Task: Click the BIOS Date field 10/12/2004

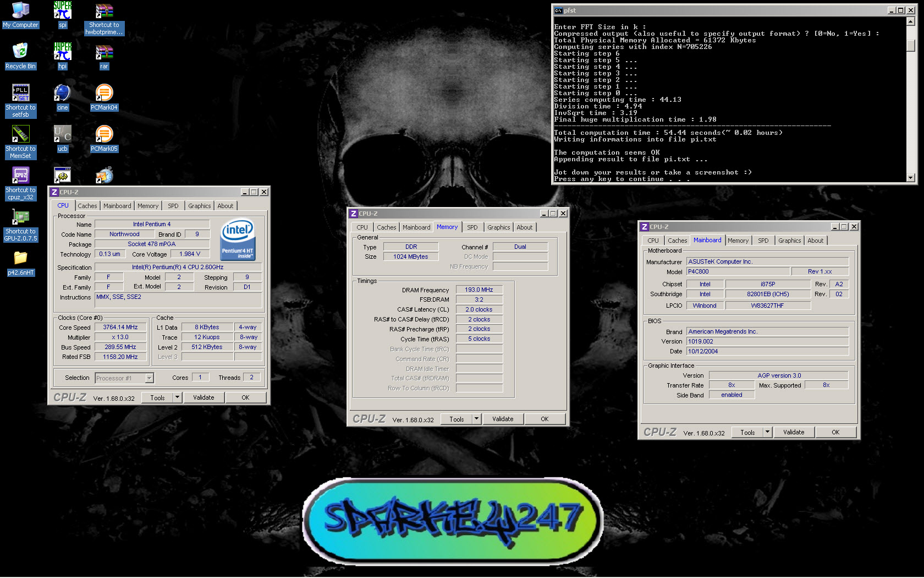Action: tap(767, 351)
